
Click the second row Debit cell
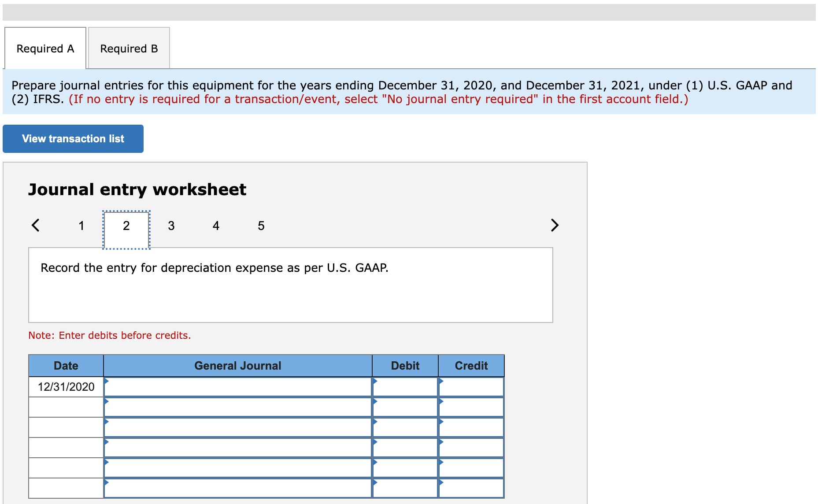click(x=404, y=407)
